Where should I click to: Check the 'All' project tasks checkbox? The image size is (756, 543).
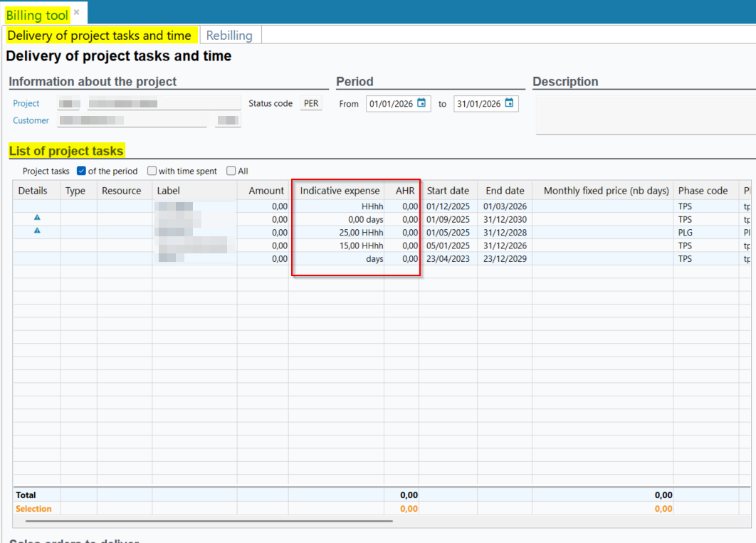point(231,171)
